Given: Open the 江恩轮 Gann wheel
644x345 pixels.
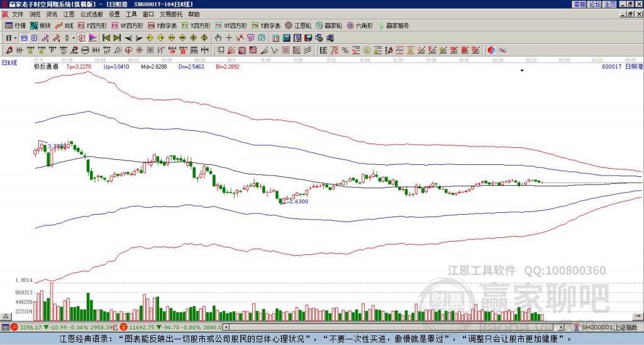Looking at the screenshot, I should pyautogui.click(x=298, y=25).
